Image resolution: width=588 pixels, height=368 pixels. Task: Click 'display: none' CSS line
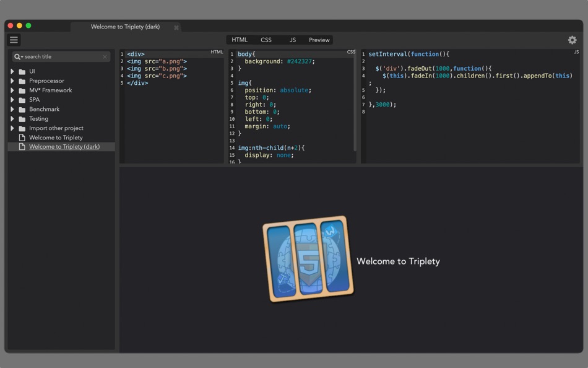coord(269,155)
